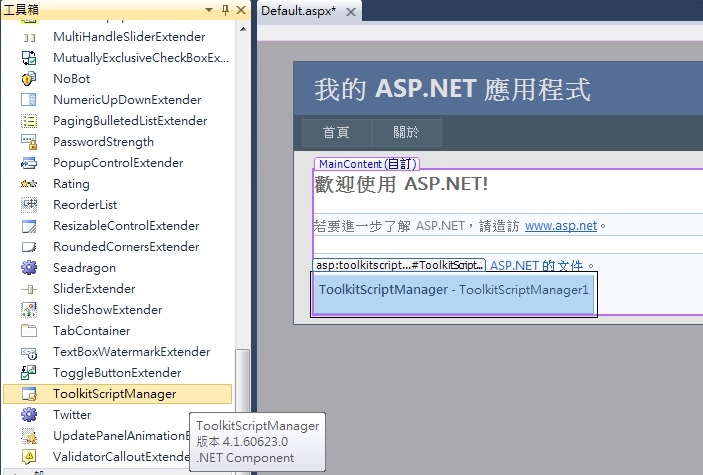Click the Twitter gear icon
703x475 pixels.
[x=29, y=414]
